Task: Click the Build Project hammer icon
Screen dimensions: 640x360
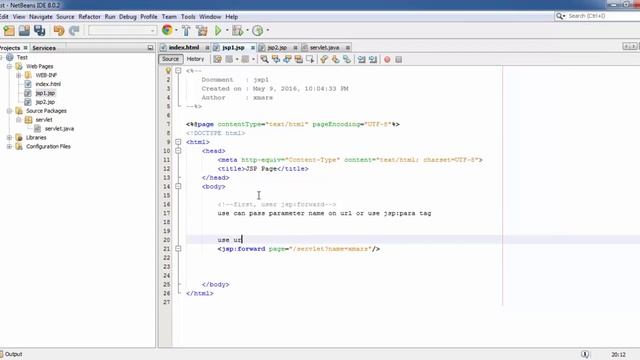Action: coord(186,31)
